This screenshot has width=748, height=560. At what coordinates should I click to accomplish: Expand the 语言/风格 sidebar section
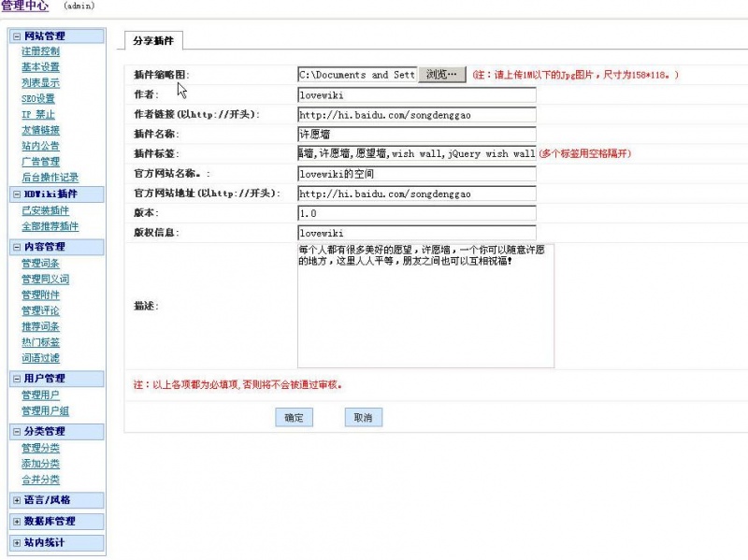[17, 500]
